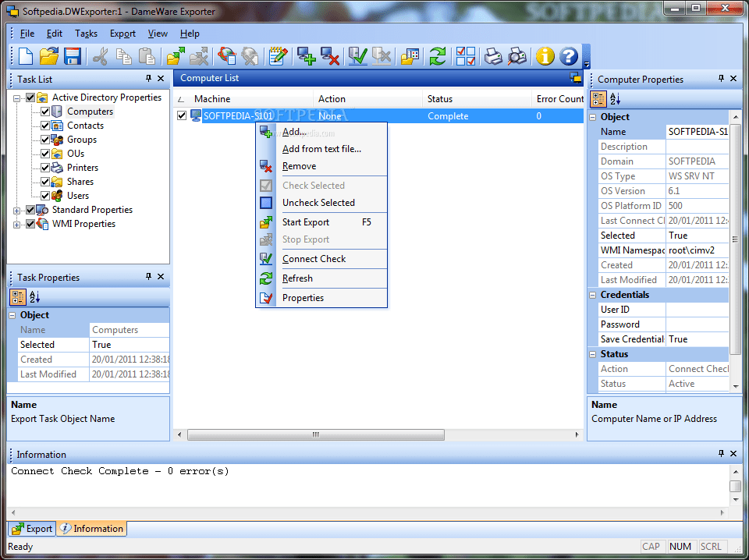Image resolution: width=749 pixels, height=560 pixels.
Task: Toggle the Users task checkbox
Action: 45,196
